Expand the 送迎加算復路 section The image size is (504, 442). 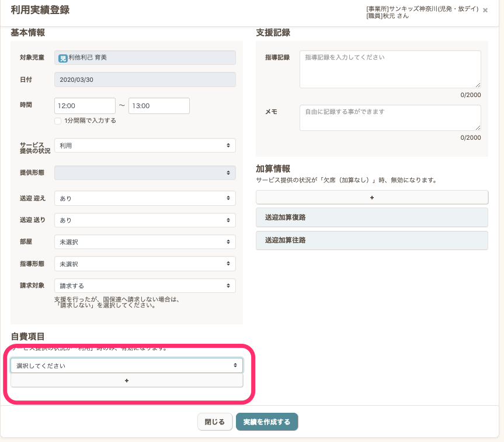click(371, 217)
